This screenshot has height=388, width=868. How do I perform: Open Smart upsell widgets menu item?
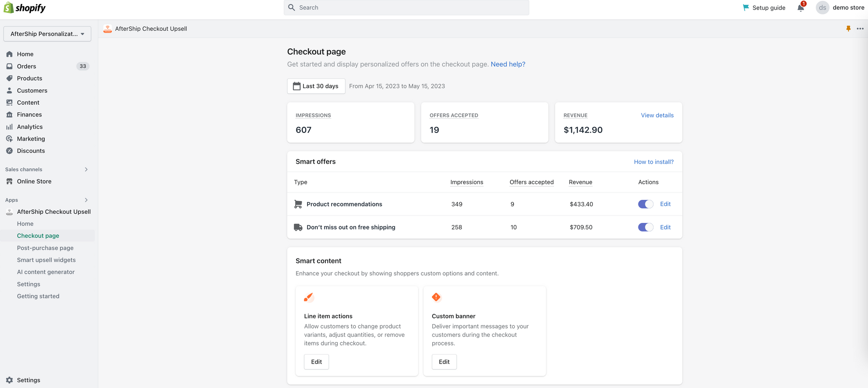pos(46,260)
